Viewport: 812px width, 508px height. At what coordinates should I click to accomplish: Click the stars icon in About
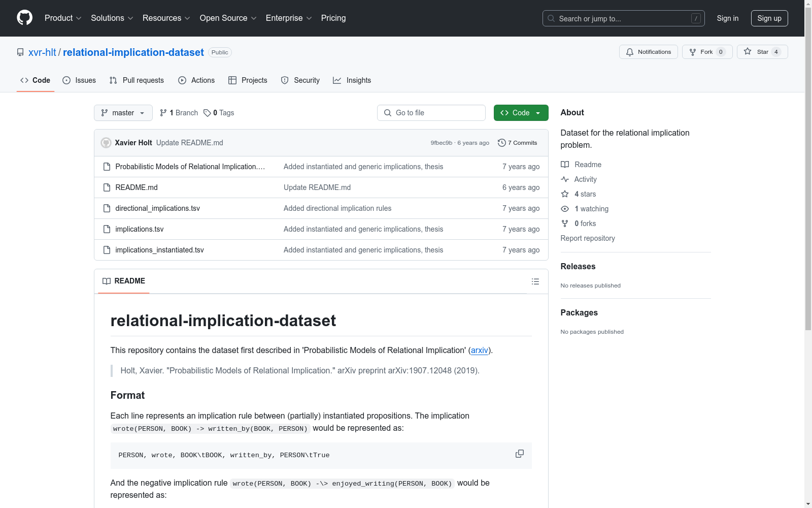565,194
